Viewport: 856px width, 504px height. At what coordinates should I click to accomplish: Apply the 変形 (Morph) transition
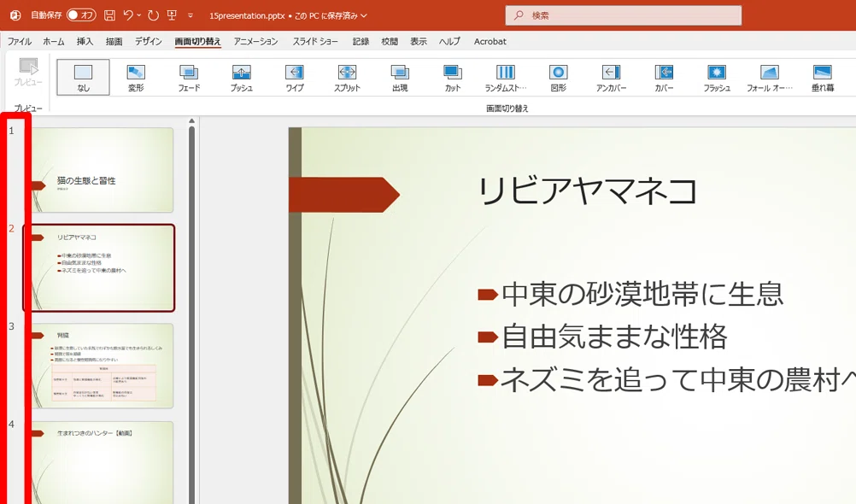[136, 78]
